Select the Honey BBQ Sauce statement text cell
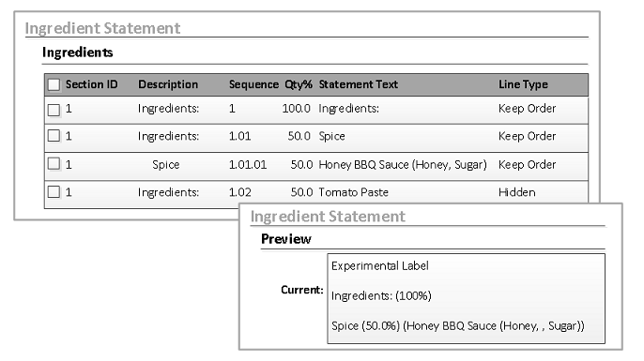Image resolution: width=644 pixels, height=361 pixels. (403, 164)
